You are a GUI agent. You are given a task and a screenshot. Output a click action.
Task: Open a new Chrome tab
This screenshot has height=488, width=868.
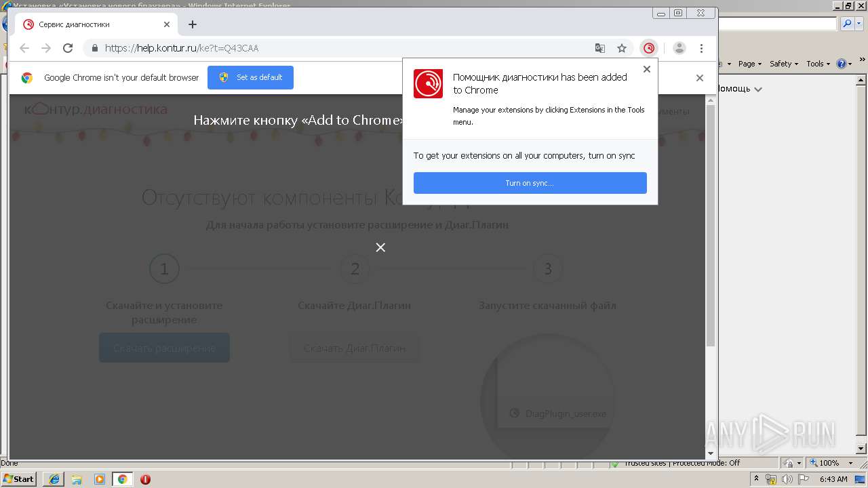pos(193,24)
